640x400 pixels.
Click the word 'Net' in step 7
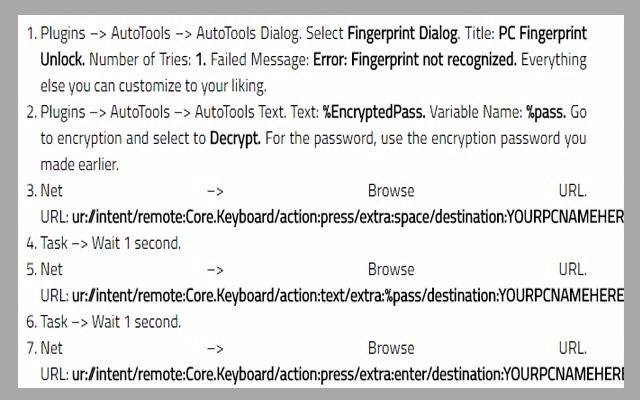51,348
